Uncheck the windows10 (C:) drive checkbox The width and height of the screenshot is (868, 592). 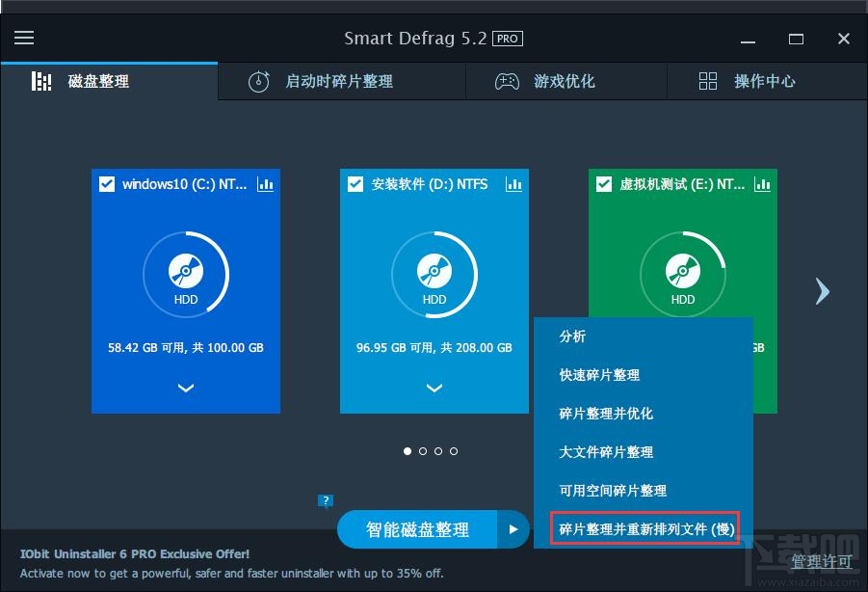(106, 184)
